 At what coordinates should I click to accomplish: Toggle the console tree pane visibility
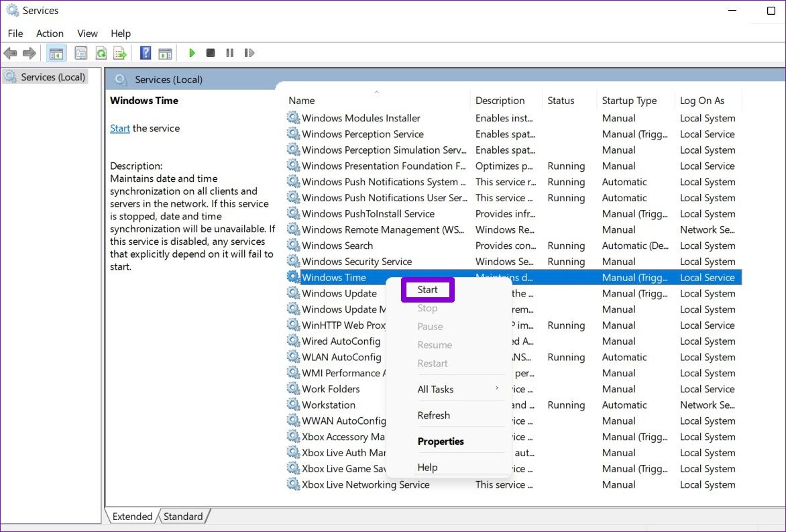coord(57,53)
